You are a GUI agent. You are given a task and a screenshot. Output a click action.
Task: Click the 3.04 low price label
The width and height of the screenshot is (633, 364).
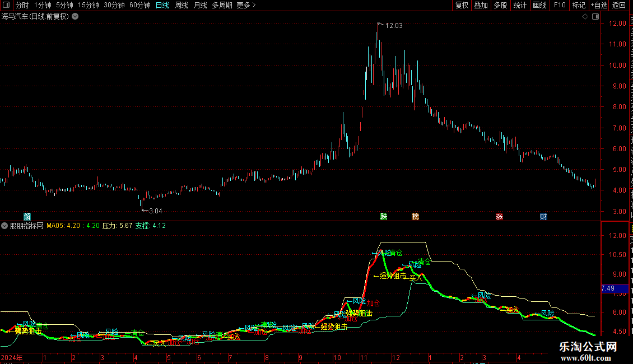[155, 211]
